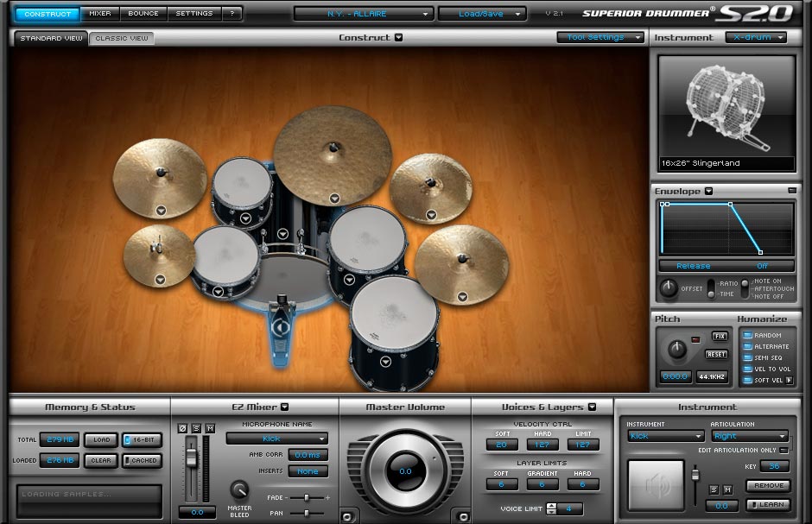Viewport: 812px width, 524px height.
Task: Click the Master Volume dial
Action: click(405, 471)
